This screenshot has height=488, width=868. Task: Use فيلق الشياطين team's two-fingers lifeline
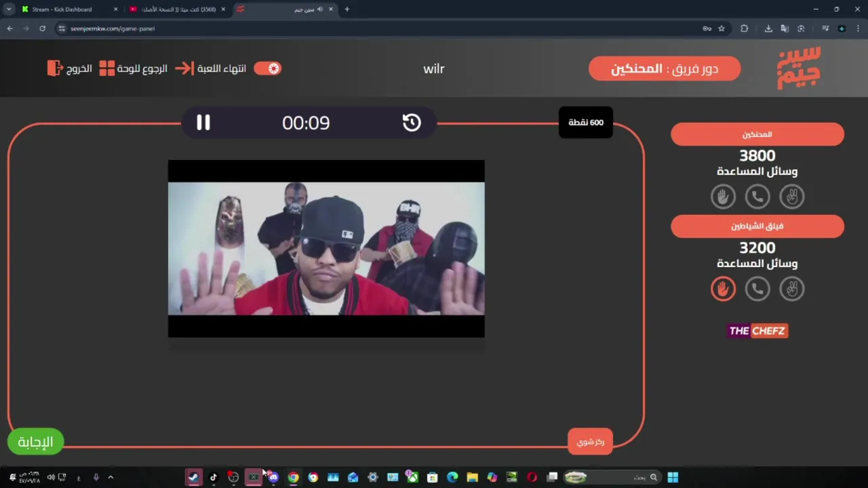pyautogui.click(x=791, y=289)
